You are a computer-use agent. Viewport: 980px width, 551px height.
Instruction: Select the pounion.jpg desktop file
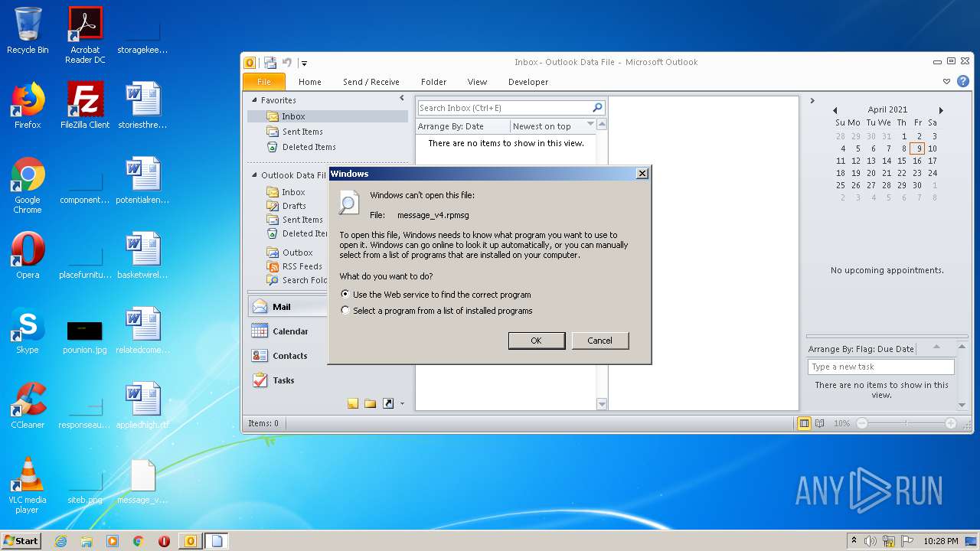point(85,337)
